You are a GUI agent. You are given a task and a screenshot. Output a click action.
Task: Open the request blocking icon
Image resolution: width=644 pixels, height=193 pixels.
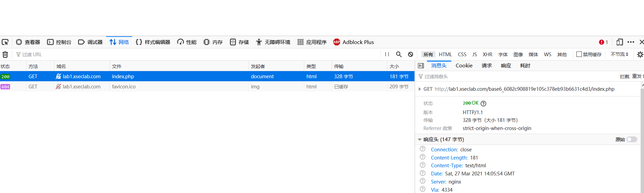410,54
